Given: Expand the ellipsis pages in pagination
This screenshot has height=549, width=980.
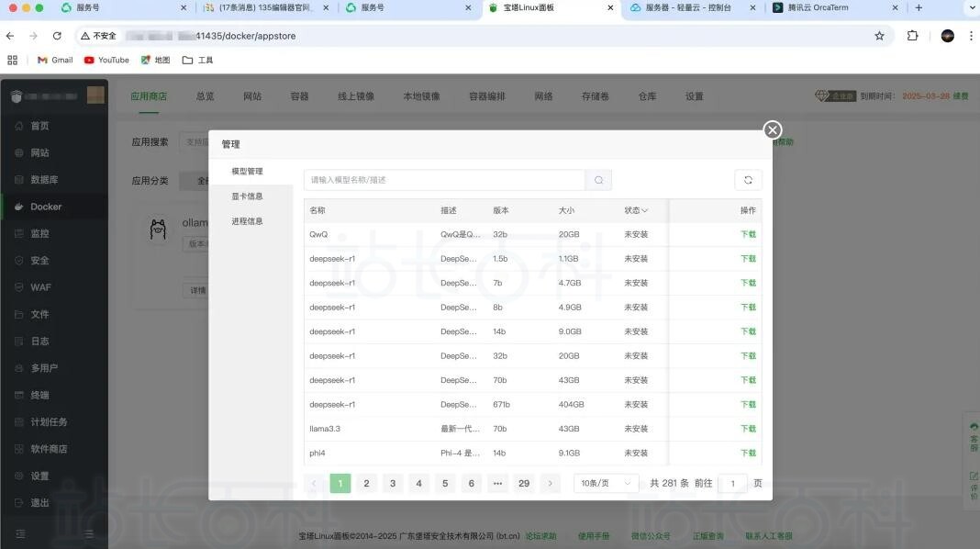Looking at the screenshot, I should pos(497,483).
